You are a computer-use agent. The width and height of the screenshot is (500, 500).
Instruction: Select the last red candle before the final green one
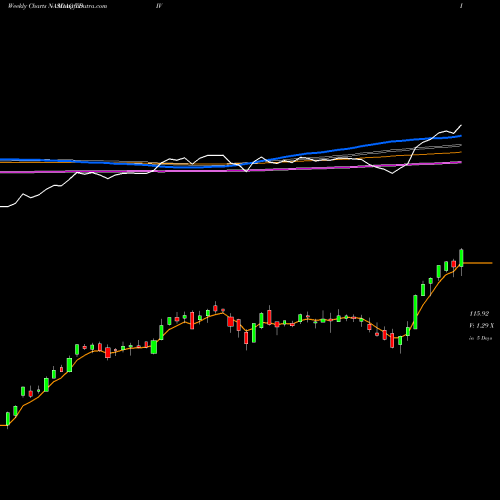pos(454,264)
